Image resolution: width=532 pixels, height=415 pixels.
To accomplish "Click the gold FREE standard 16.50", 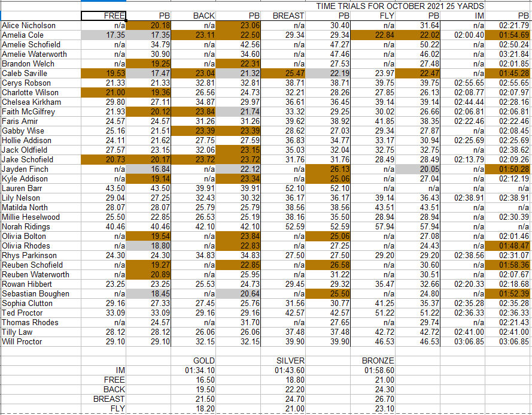I will (x=193, y=380).
